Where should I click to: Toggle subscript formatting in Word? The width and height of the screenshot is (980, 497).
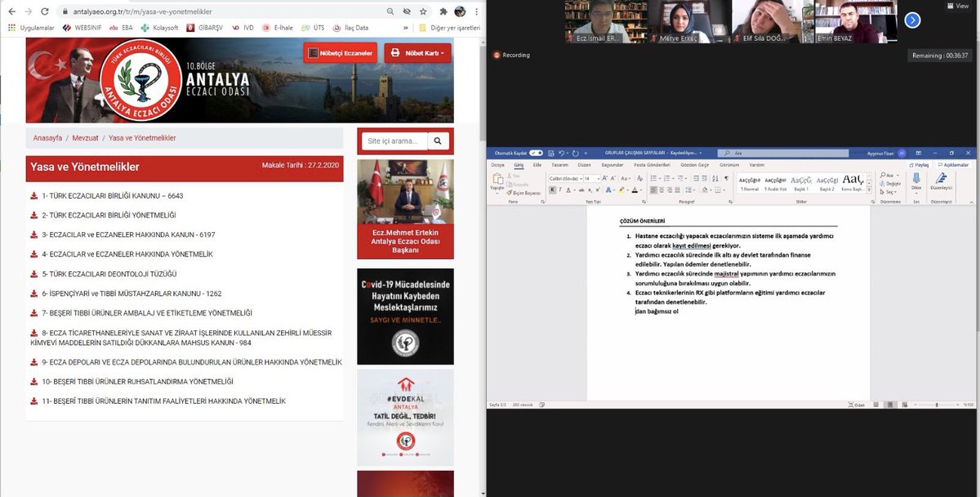point(589,190)
